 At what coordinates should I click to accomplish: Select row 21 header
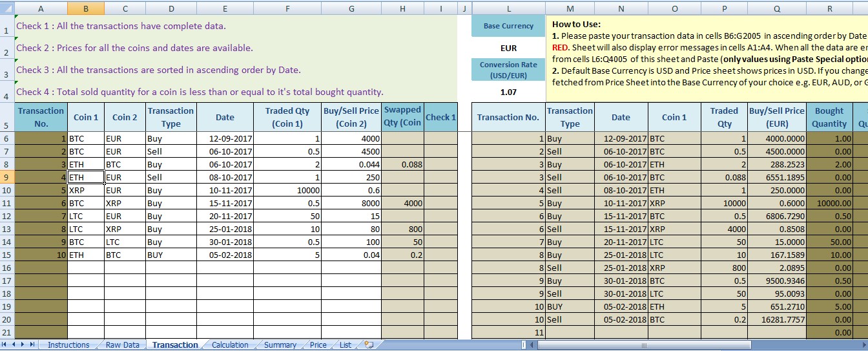coord(7,332)
